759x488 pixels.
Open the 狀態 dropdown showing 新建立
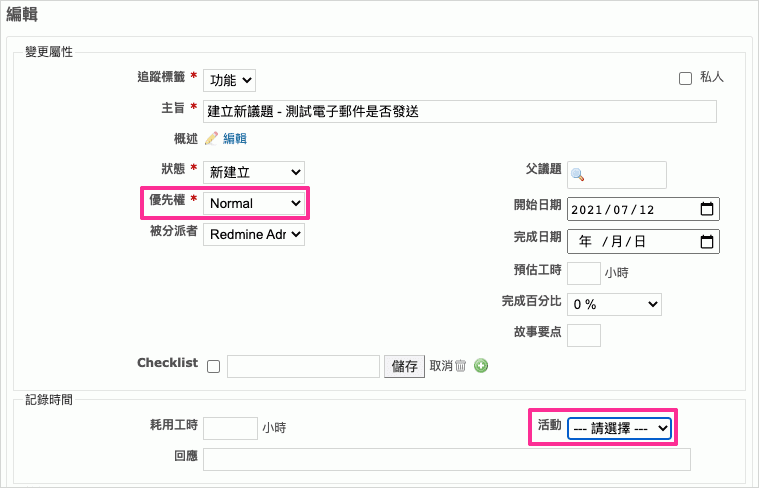[254, 172]
